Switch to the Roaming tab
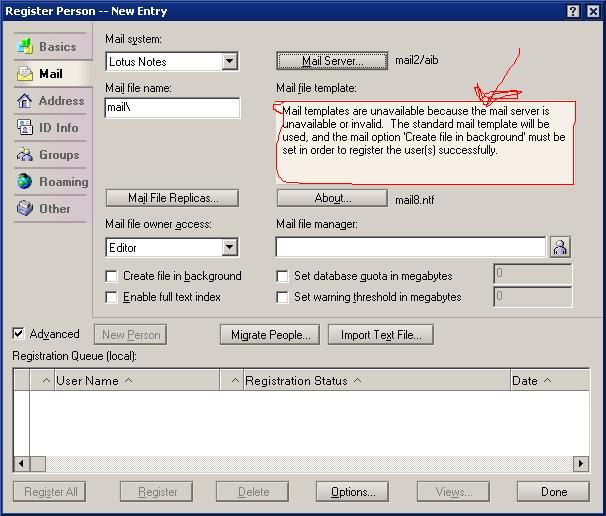 (x=52, y=181)
